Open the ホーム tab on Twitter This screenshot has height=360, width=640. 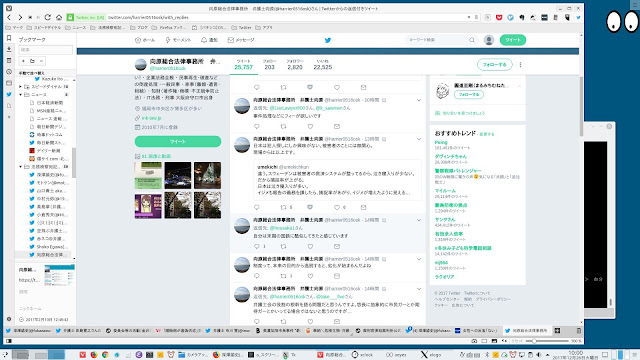pos(145,40)
